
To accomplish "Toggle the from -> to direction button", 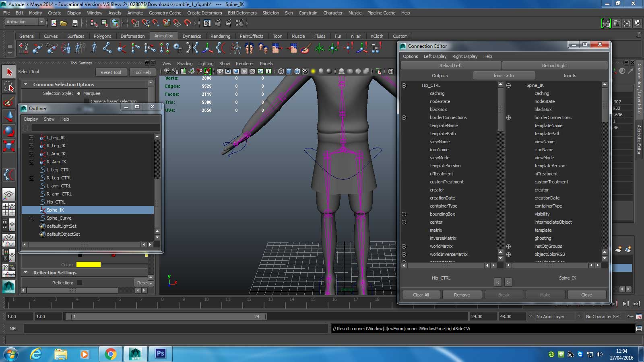I will click(504, 76).
